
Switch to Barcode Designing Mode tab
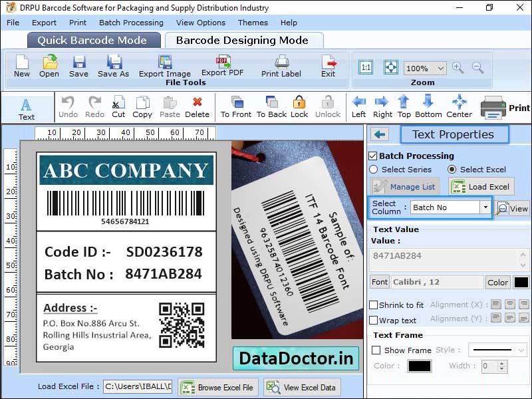coord(245,40)
